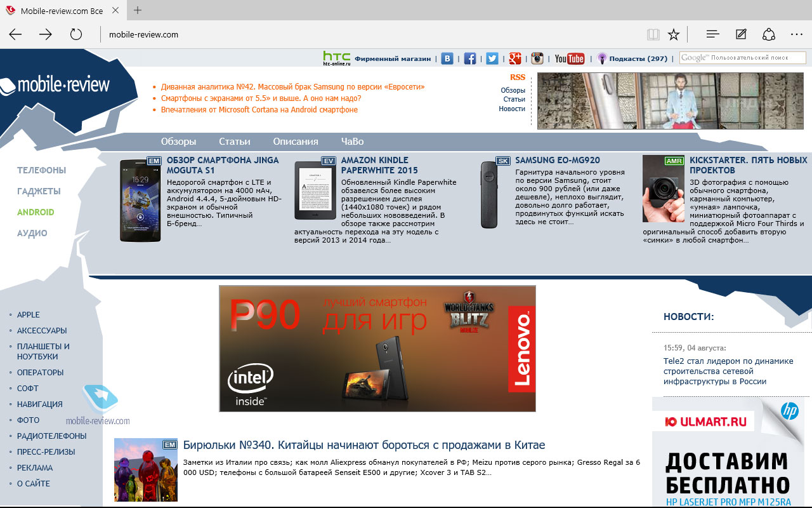Click the top fashion banner ad
This screenshot has width=812, height=508.
tap(672, 101)
